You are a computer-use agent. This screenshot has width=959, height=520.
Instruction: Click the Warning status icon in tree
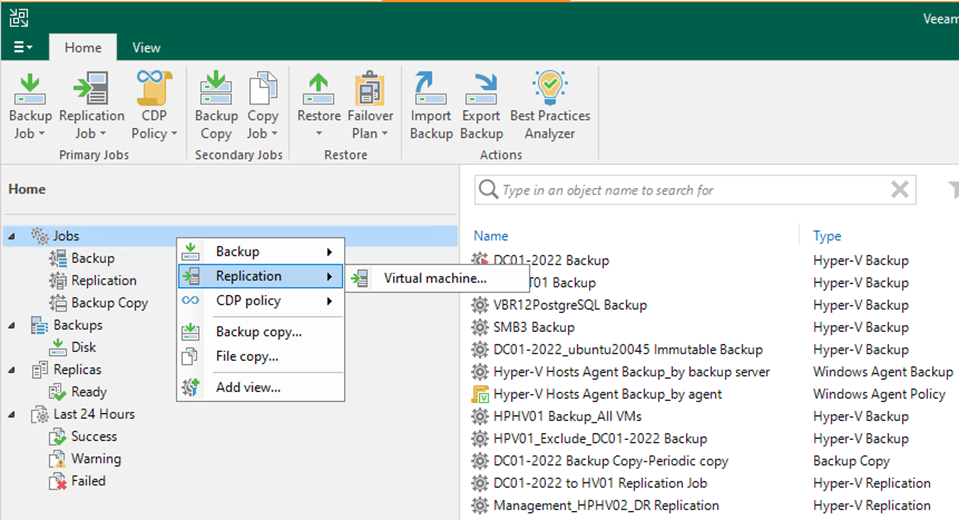pos(58,459)
